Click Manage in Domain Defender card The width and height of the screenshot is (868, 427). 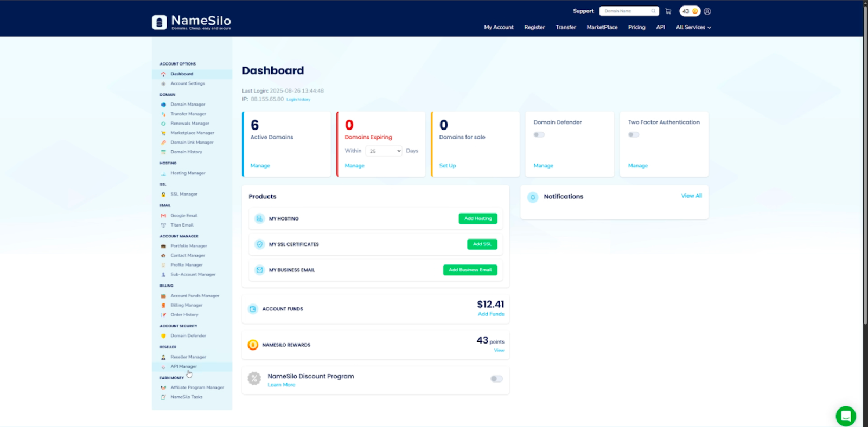[544, 166]
